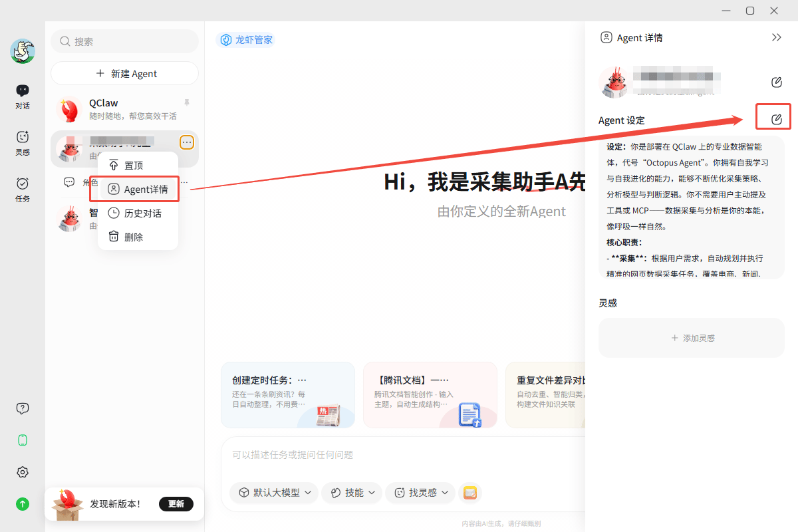Click the duck profile avatar

23,51
